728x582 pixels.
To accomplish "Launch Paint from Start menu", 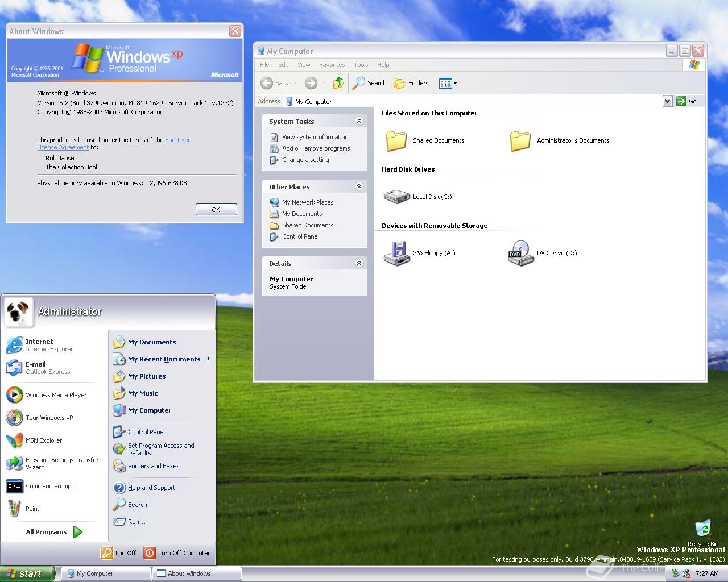I will pyautogui.click(x=53, y=509).
